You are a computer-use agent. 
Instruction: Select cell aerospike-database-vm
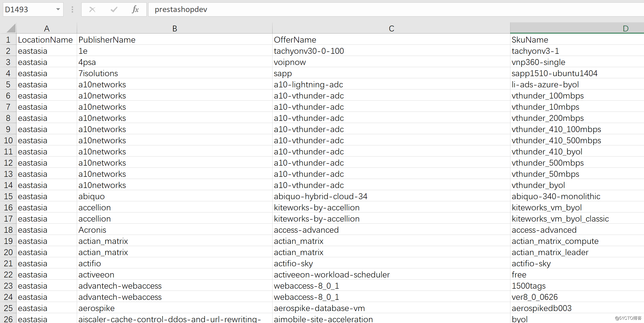[x=391, y=308]
